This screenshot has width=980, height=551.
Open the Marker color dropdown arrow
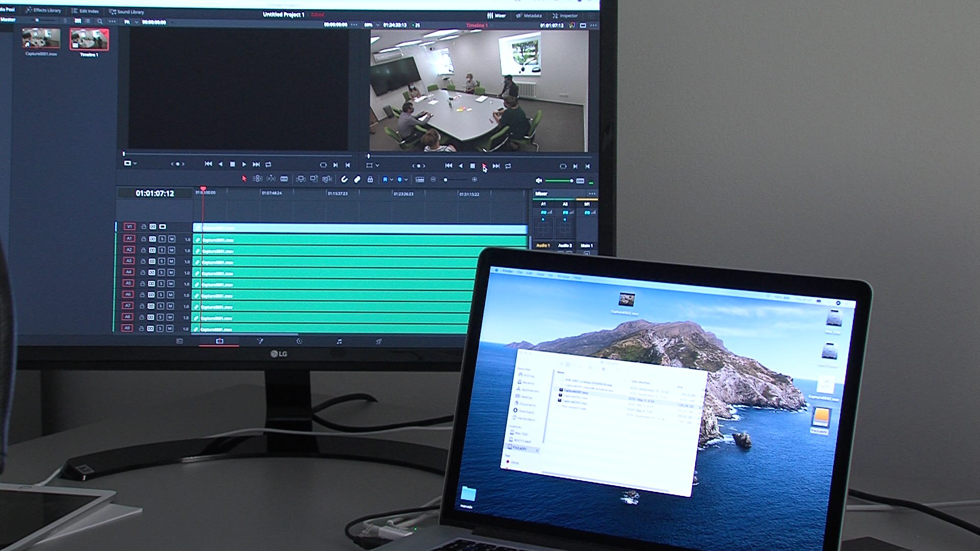(406, 180)
